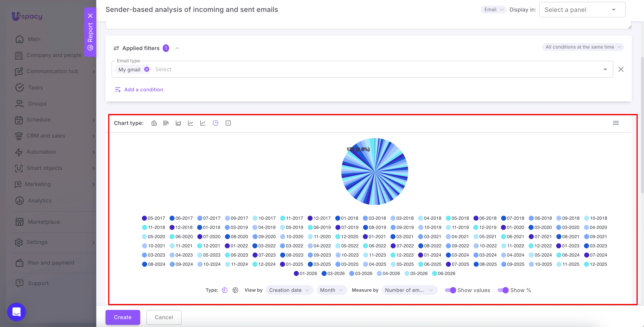This screenshot has height=327, width=644.
Task: Select the horizontal bar chart type
Action: click(166, 123)
